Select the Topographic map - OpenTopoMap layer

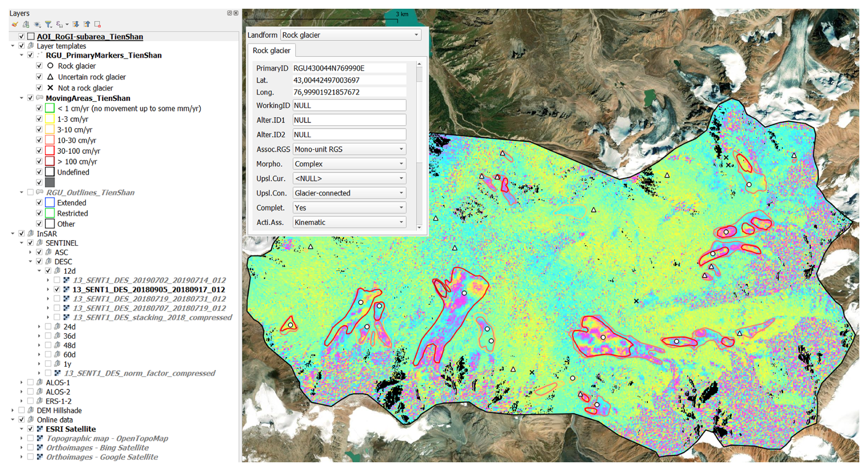coord(107,438)
